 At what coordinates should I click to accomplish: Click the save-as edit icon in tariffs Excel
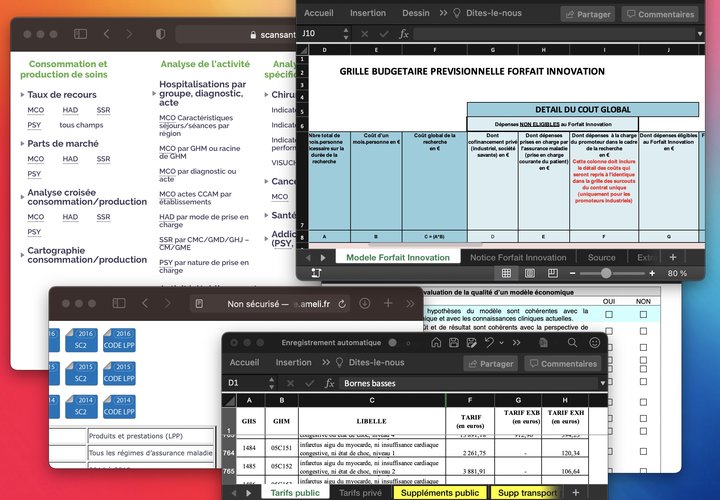(x=471, y=343)
